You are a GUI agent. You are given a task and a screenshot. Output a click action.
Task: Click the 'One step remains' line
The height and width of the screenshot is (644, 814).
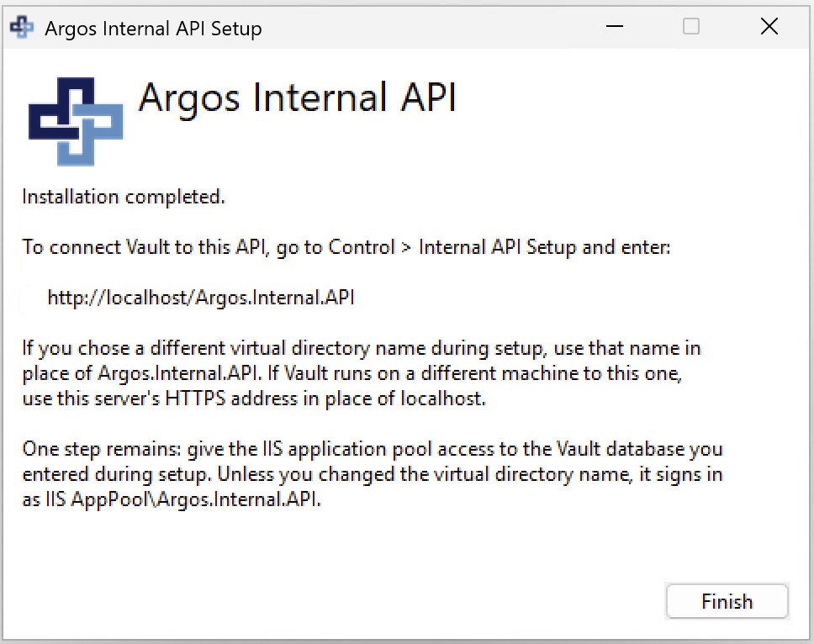click(373, 450)
